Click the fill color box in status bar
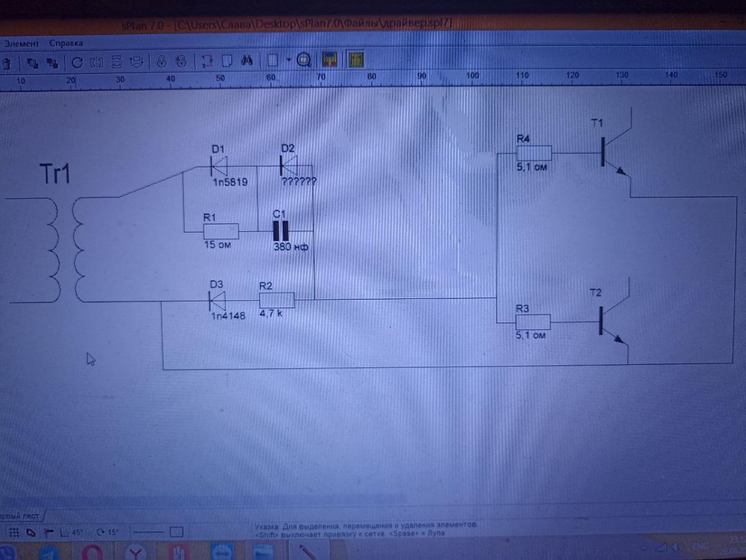This screenshot has height=560, width=746. [177, 533]
